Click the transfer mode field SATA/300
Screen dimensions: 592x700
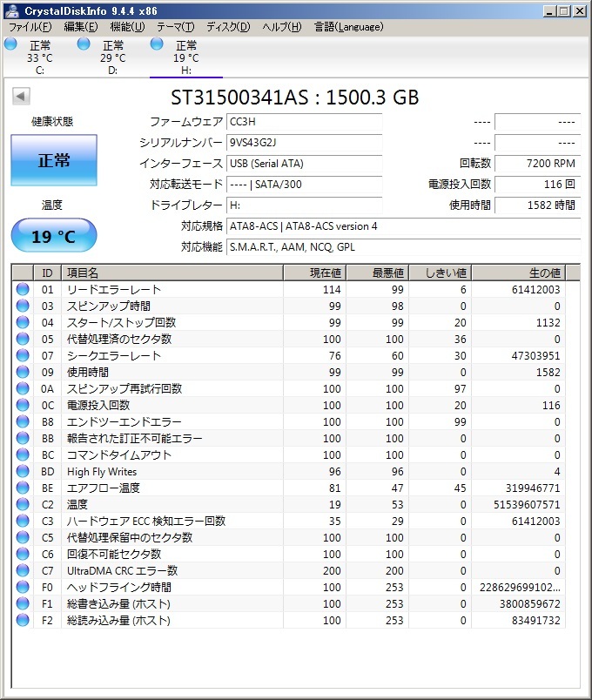(305, 185)
